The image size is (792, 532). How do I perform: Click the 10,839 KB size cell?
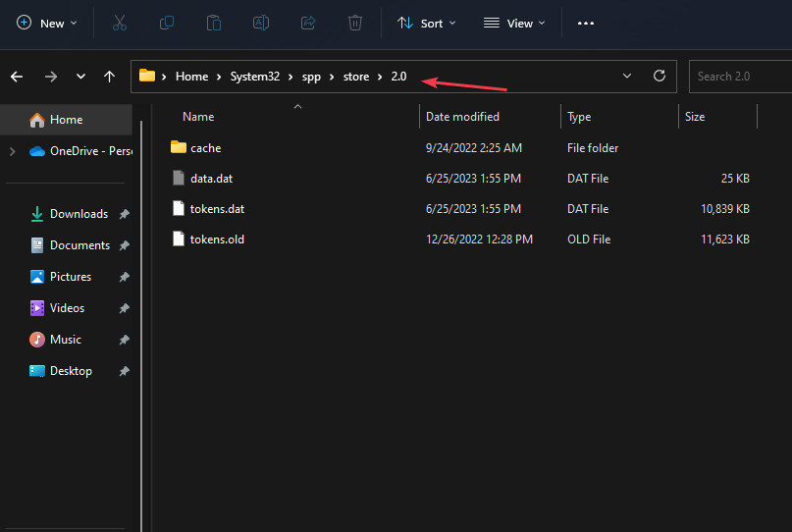(725, 209)
